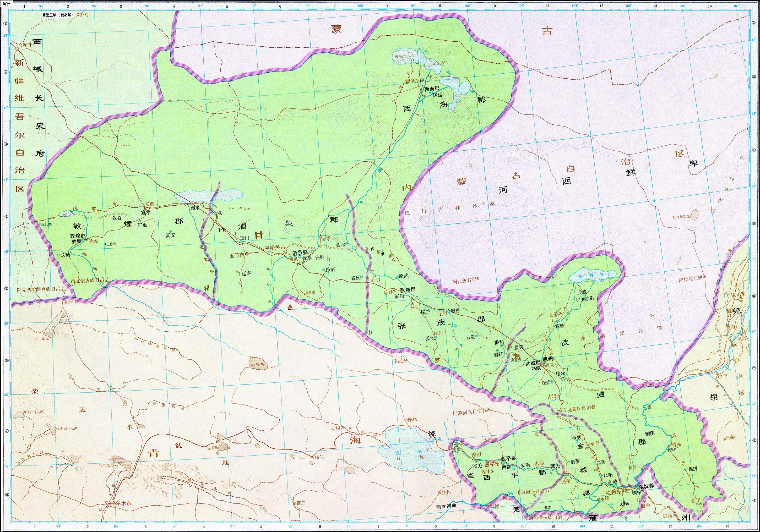
Task: Click the 兰州市 city marker
Action: click(x=624, y=490)
